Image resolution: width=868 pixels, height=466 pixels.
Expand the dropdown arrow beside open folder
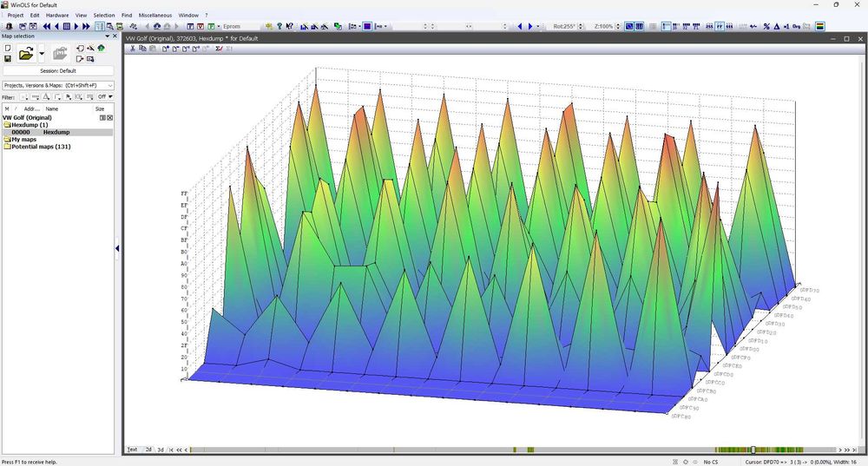pos(42,54)
